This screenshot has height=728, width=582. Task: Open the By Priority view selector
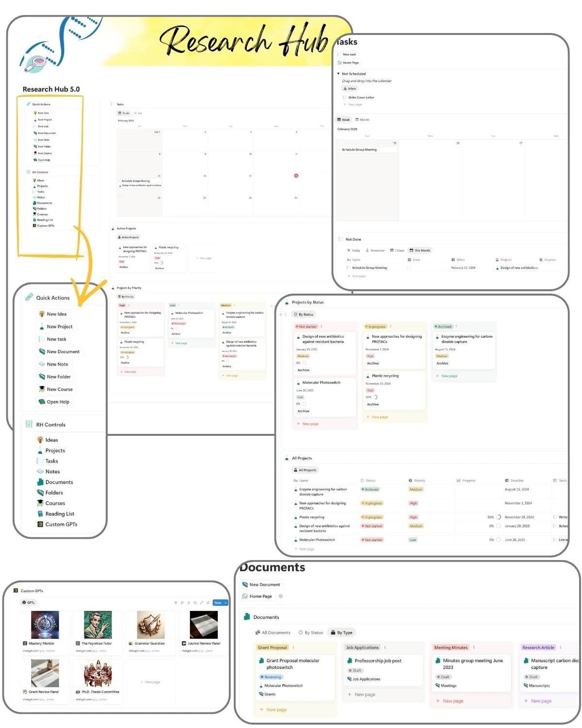(x=126, y=296)
